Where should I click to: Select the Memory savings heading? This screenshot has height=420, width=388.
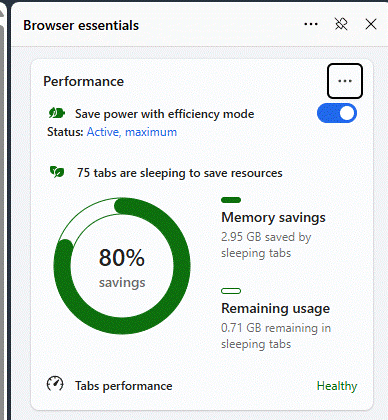tap(273, 217)
